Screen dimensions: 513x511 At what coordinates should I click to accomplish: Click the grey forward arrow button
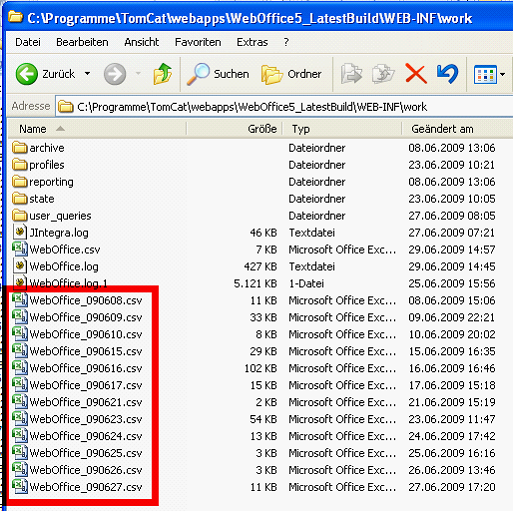(x=115, y=74)
